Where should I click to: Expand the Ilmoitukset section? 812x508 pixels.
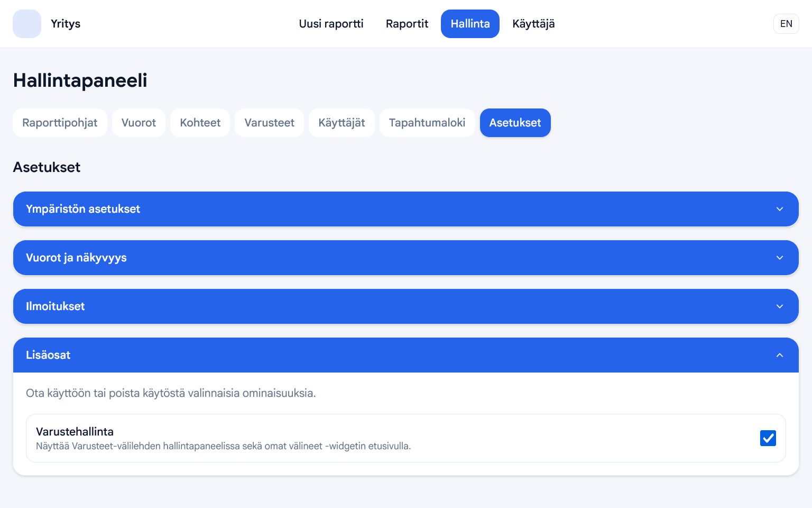[x=406, y=306]
